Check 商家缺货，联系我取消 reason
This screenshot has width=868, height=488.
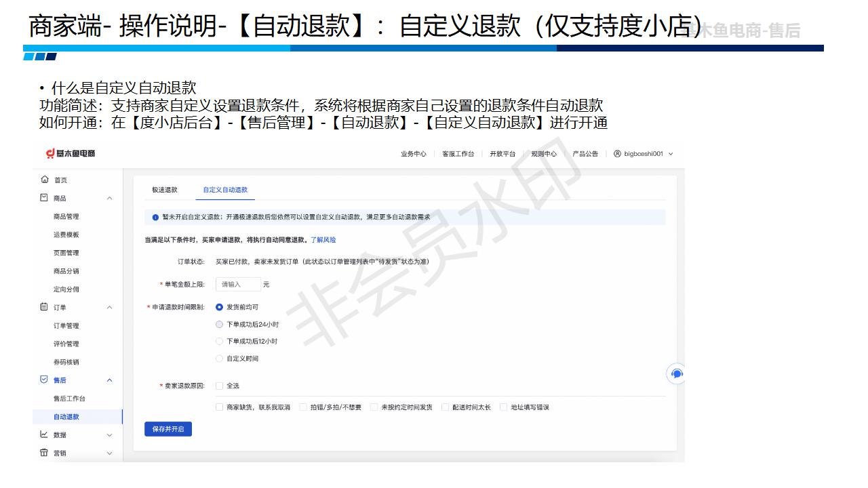pos(219,407)
